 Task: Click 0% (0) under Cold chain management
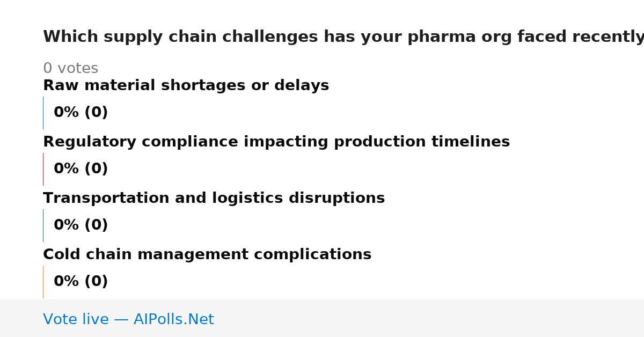80,282
